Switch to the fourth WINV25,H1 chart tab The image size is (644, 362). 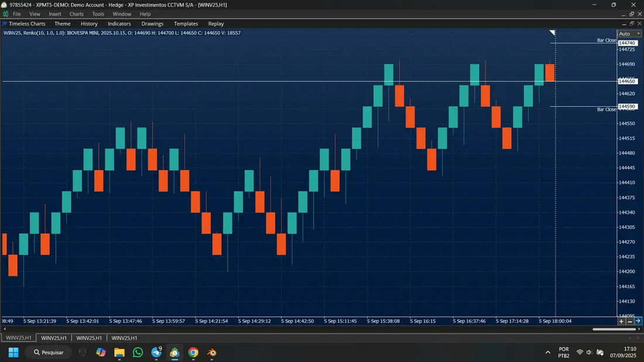point(125,338)
